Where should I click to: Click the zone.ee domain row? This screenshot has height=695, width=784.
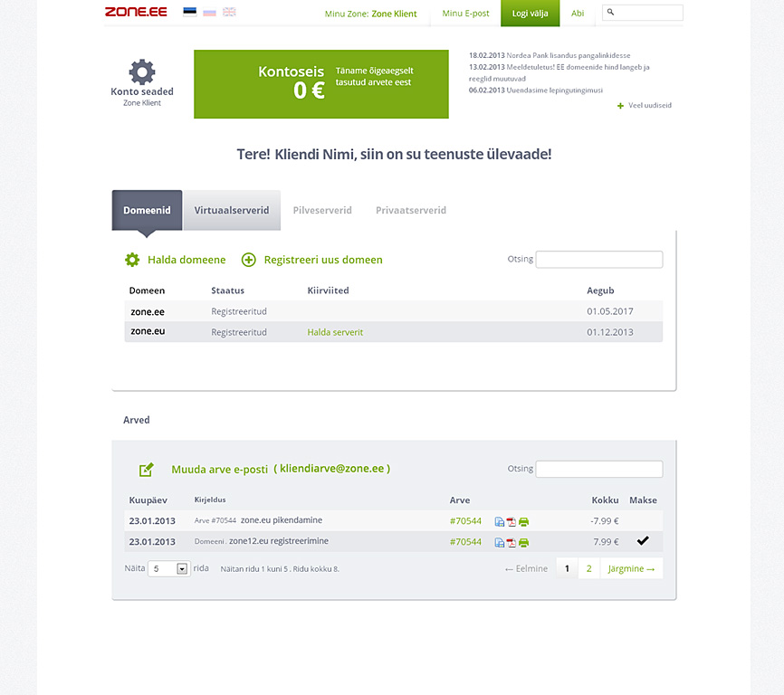[394, 311]
